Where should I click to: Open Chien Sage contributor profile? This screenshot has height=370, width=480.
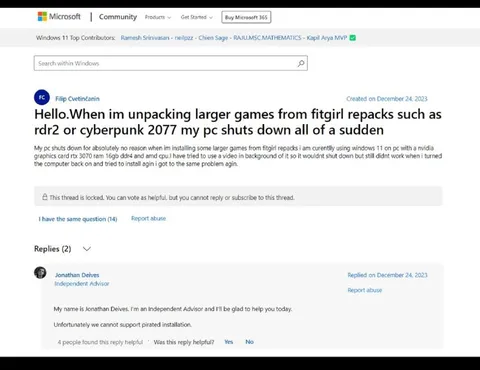pos(213,38)
